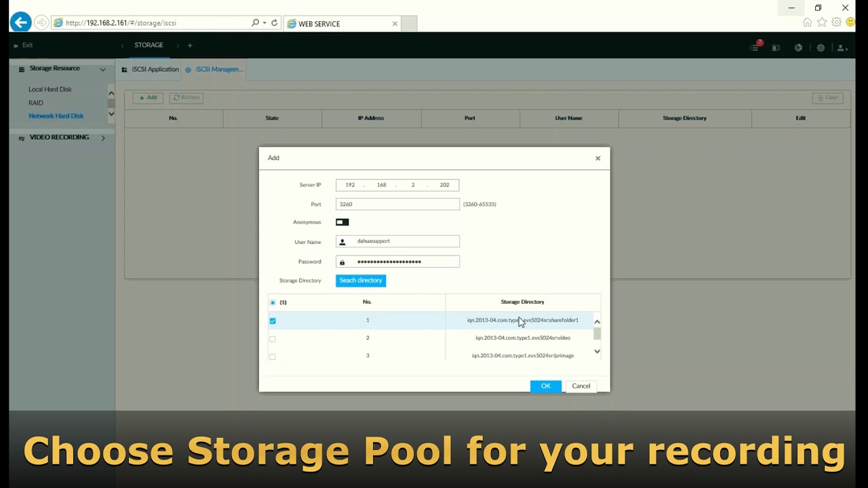Check the row 2 video directory checkbox

[x=273, y=339]
